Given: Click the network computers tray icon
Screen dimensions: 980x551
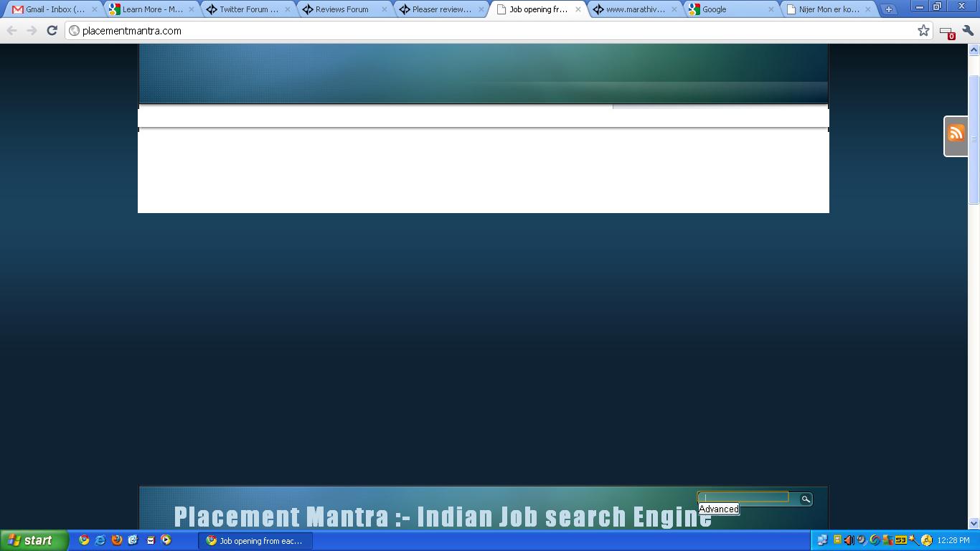Looking at the screenshot, I should pos(822,540).
